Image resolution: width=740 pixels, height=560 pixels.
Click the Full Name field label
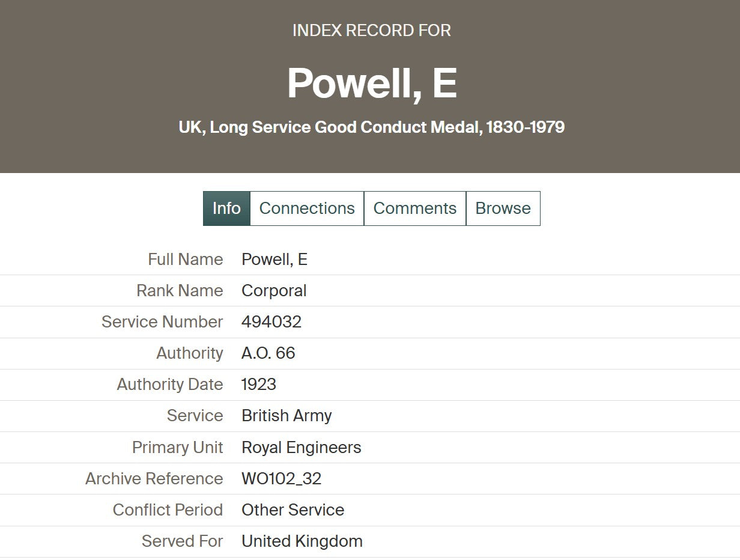(x=185, y=260)
